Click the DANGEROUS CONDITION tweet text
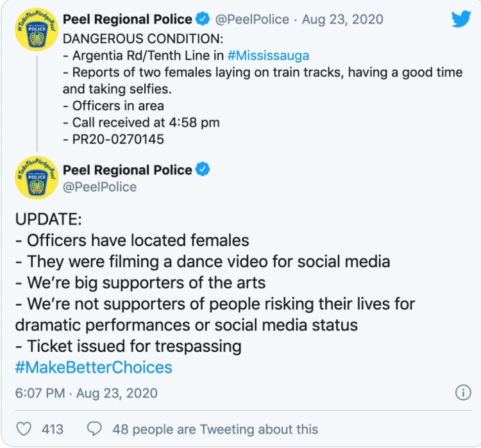Image resolution: width=481 pixels, height=448 pixels. pos(262,89)
